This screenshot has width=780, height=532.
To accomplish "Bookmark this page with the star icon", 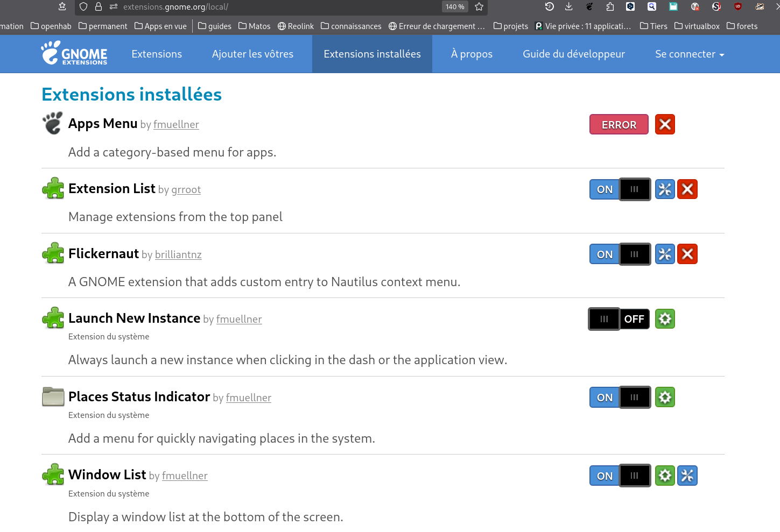I will pyautogui.click(x=479, y=7).
